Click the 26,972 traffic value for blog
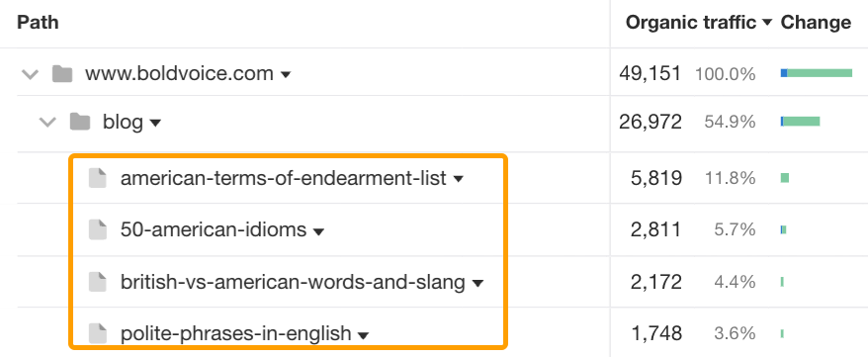868x357 pixels. click(651, 122)
